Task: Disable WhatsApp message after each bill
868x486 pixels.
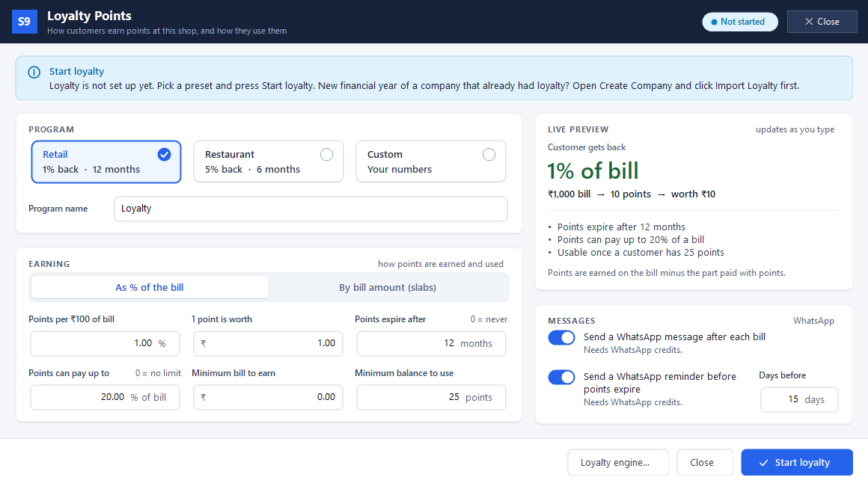Action: [x=561, y=337]
